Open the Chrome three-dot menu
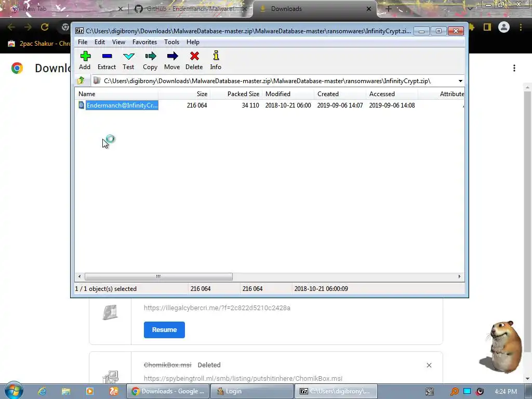This screenshot has width=532, height=399. (x=521, y=27)
